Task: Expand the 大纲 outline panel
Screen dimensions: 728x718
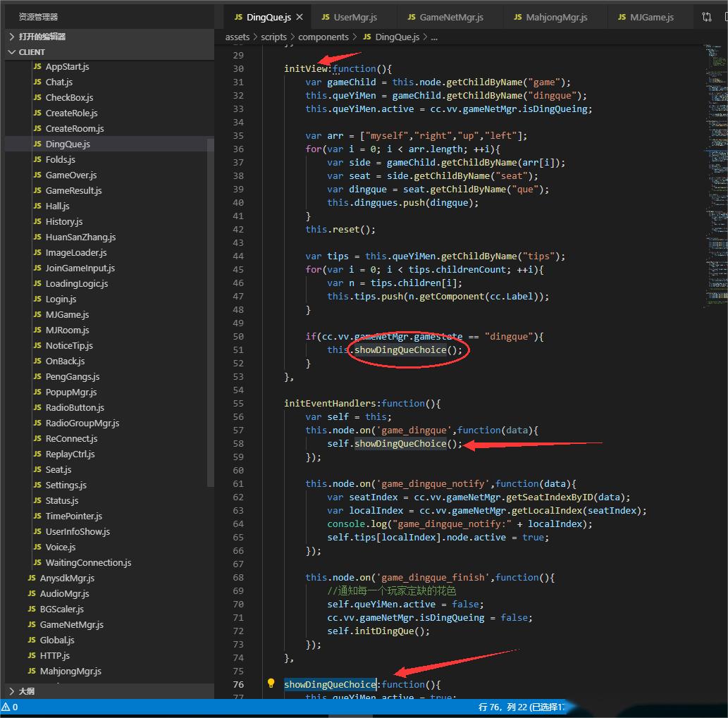Action: (26, 691)
